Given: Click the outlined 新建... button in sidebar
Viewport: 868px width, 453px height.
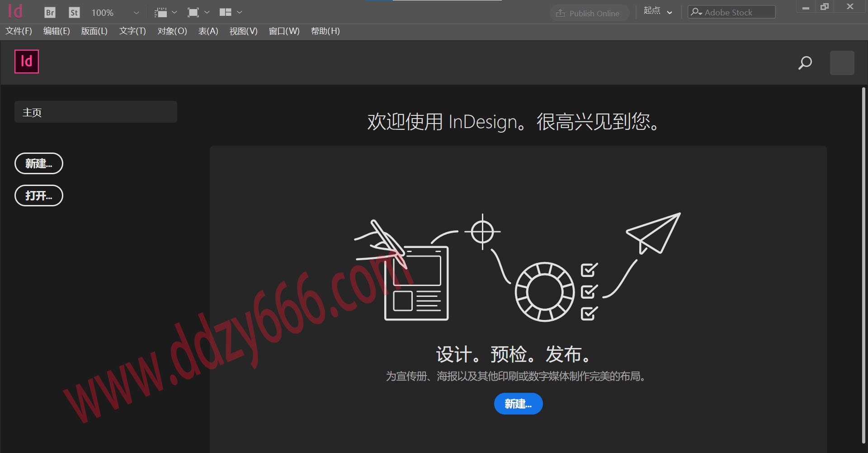Looking at the screenshot, I should 39,163.
